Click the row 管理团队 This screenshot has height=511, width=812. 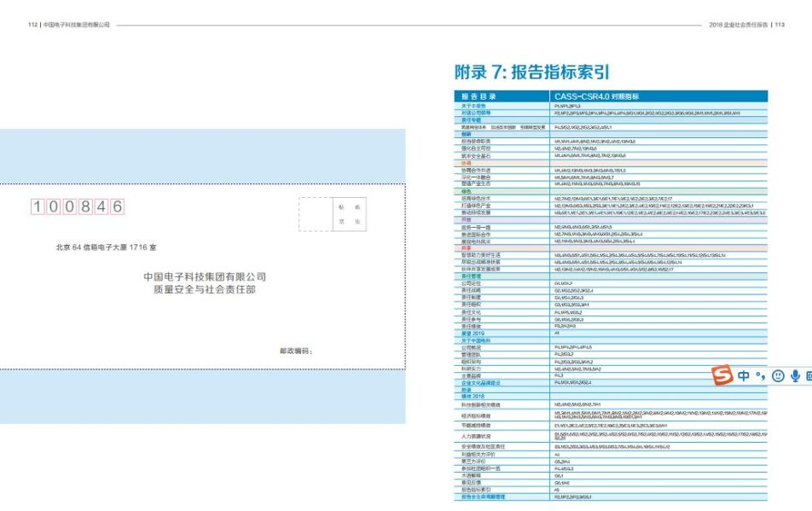[611, 355]
